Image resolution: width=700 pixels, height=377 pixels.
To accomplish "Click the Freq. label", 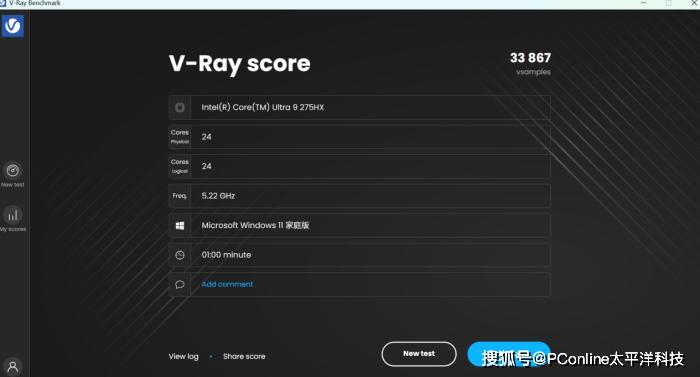I will click(179, 196).
